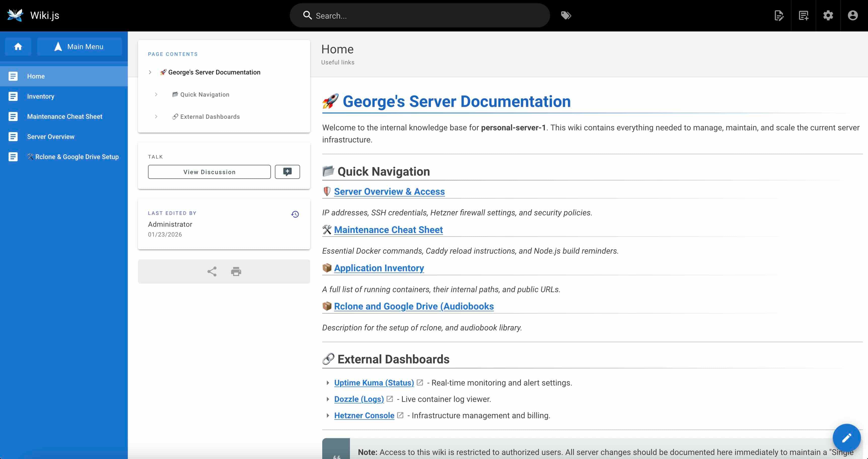
Task: Click the new comment icon beside View Discussion
Action: pos(287,172)
